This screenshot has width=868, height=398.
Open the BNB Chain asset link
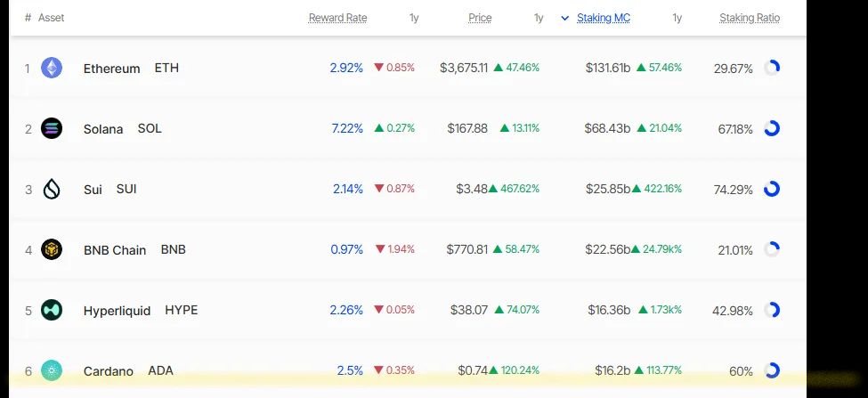click(x=115, y=250)
